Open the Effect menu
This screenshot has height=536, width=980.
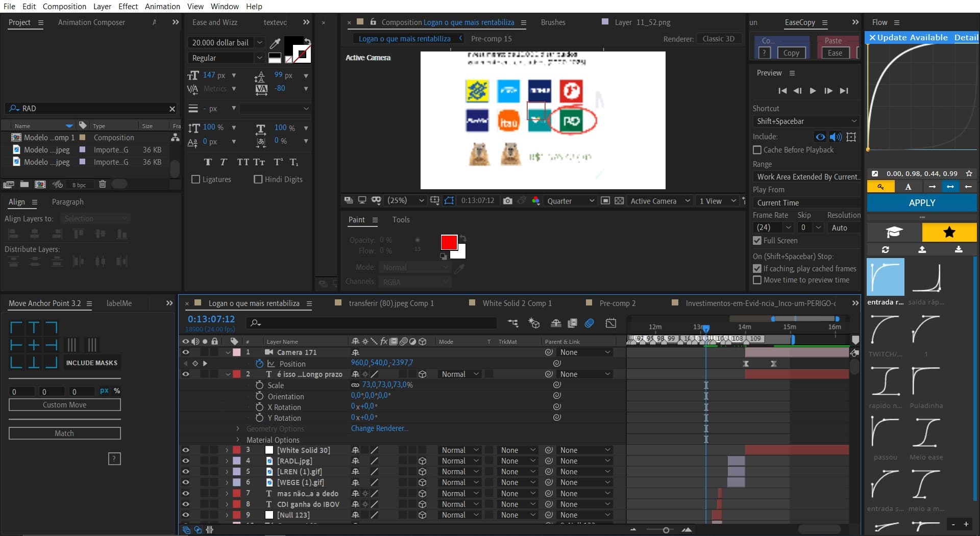(x=128, y=6)
